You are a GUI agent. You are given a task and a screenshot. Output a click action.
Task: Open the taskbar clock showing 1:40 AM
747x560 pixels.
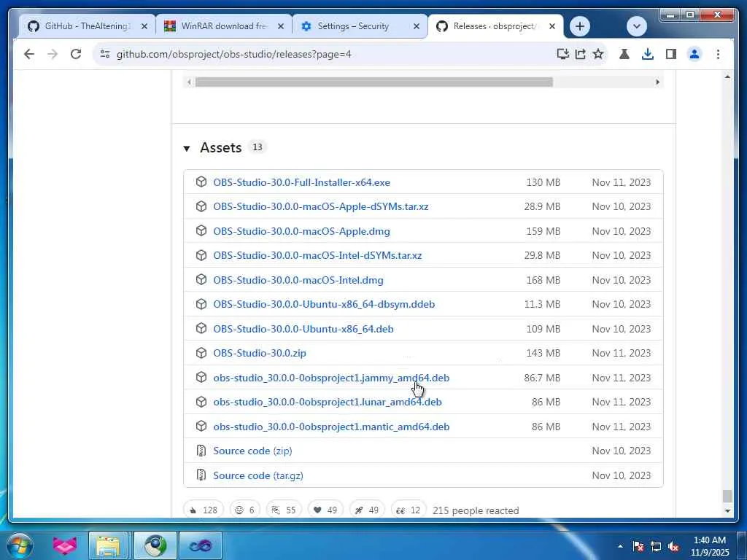(x=710, y=546)
